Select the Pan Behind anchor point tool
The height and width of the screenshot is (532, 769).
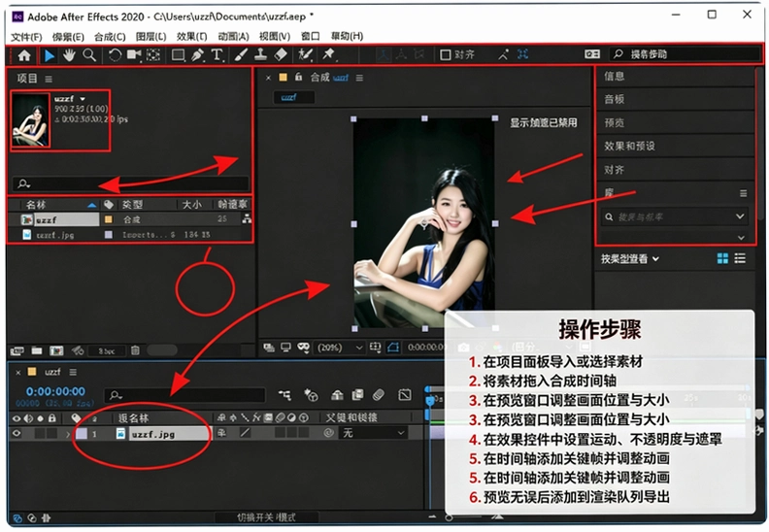[x=153, y=55]
